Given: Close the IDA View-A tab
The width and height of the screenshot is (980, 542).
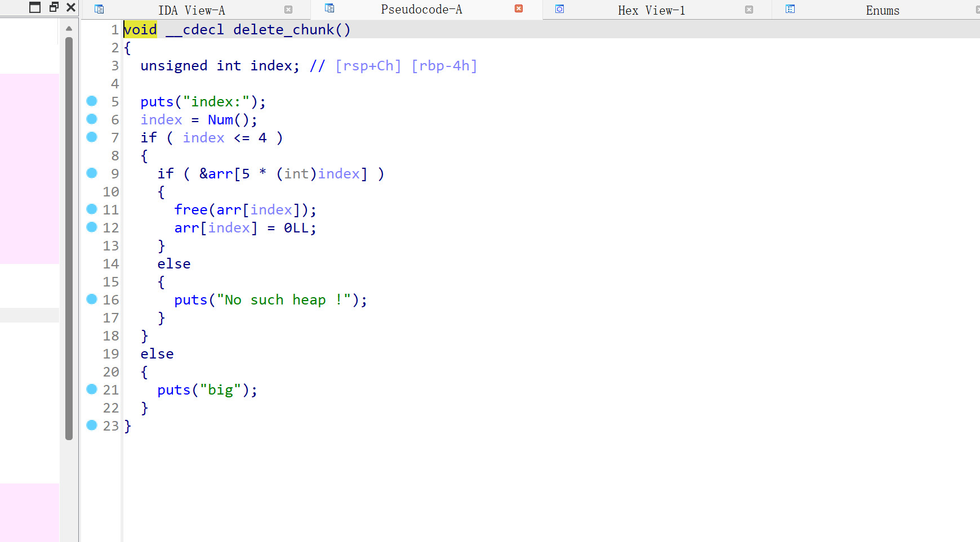Looking at the screenshot, I should [288, 10].
